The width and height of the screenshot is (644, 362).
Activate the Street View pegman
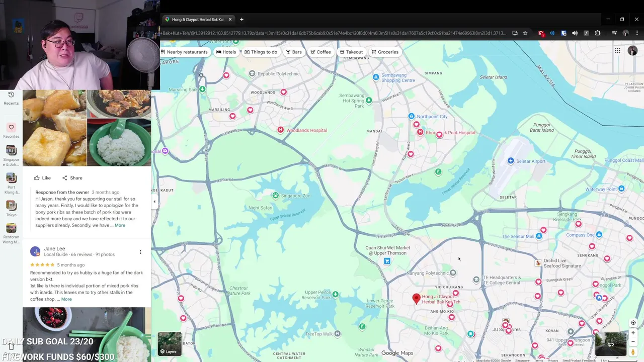click(633, 352)
